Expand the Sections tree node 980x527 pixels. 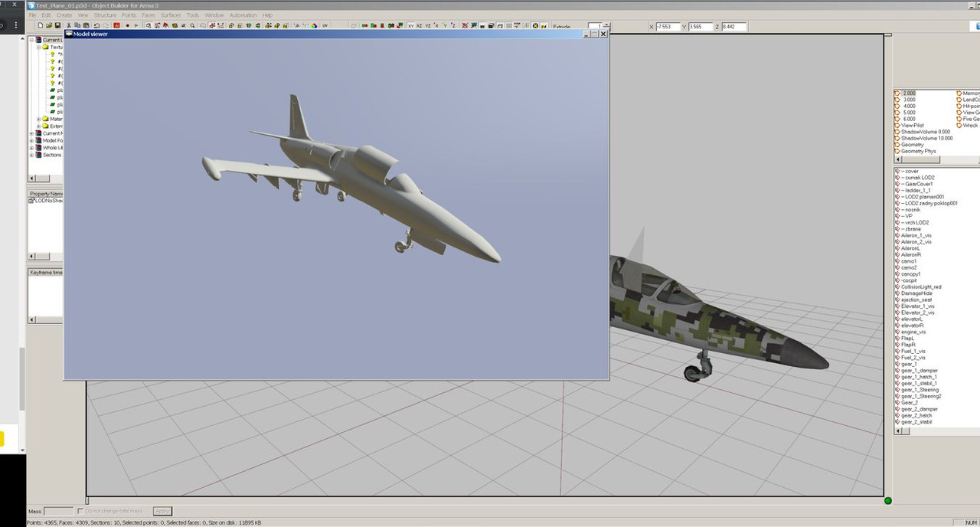[32, 155]
